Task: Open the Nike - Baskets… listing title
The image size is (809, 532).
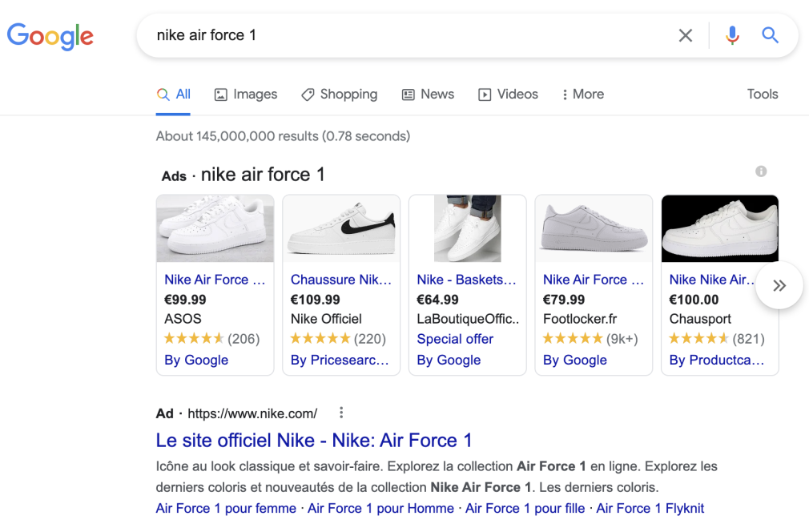Action: pos(466,280)
